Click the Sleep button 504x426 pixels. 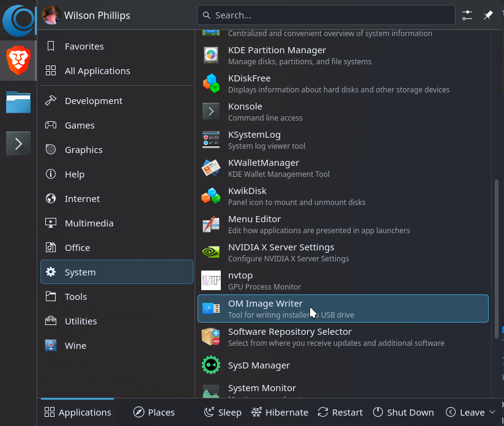click(x=223, y=412)
